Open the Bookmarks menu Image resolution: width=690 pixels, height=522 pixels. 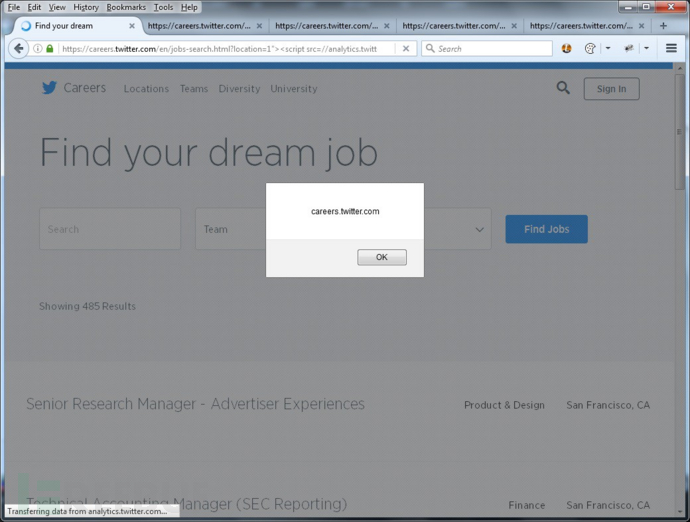[126, 7]
